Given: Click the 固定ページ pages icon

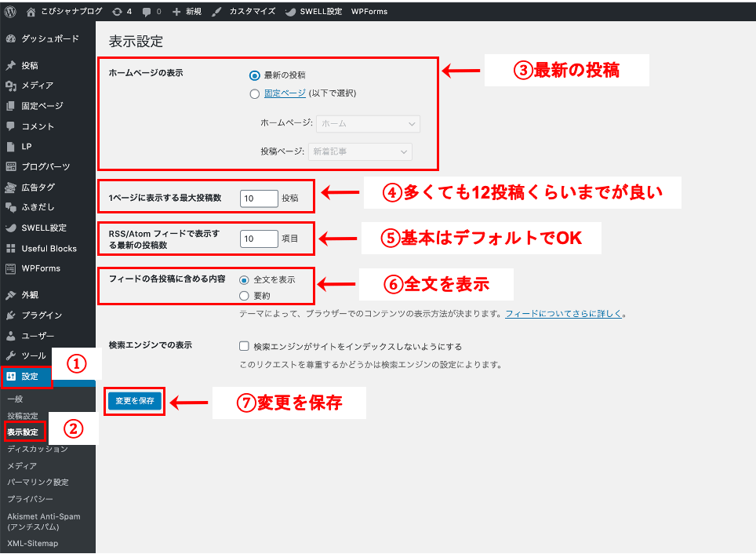Looking at the screenshot, I should 11,106.
